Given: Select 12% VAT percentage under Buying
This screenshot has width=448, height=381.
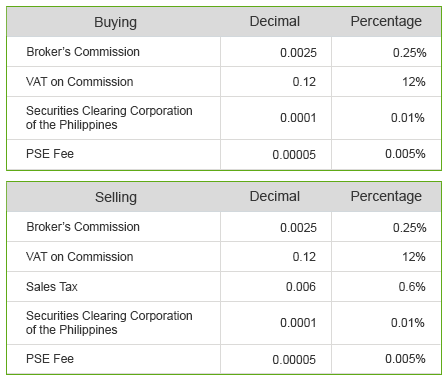Looking at the screenshot, I should tap(413, 82).
